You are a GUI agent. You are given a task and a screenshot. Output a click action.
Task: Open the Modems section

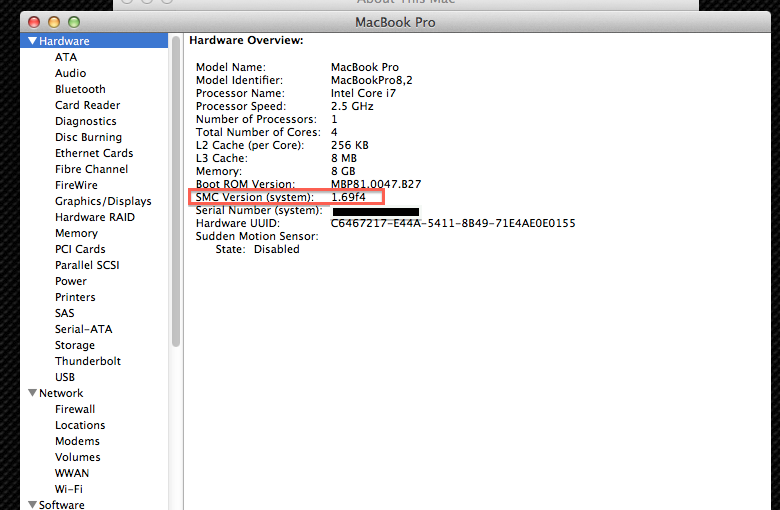[x=77, y=441]
